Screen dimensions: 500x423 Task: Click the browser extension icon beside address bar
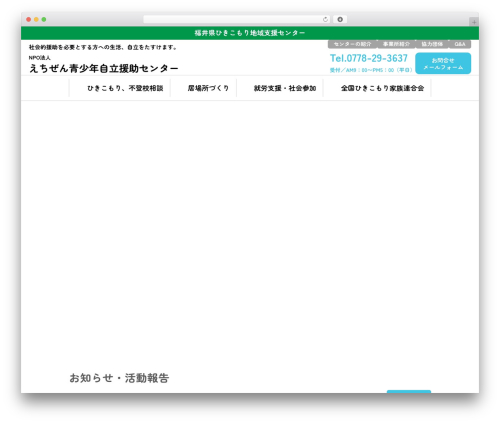340,19
